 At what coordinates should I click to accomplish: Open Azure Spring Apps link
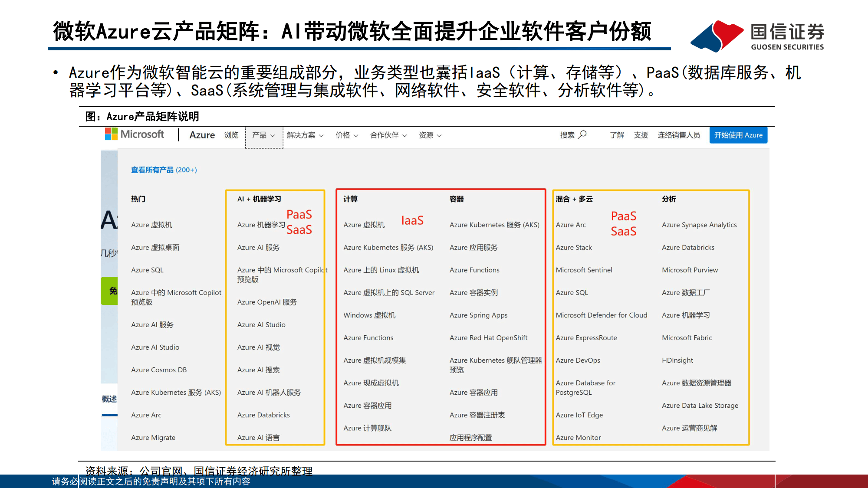click(479, 315)
